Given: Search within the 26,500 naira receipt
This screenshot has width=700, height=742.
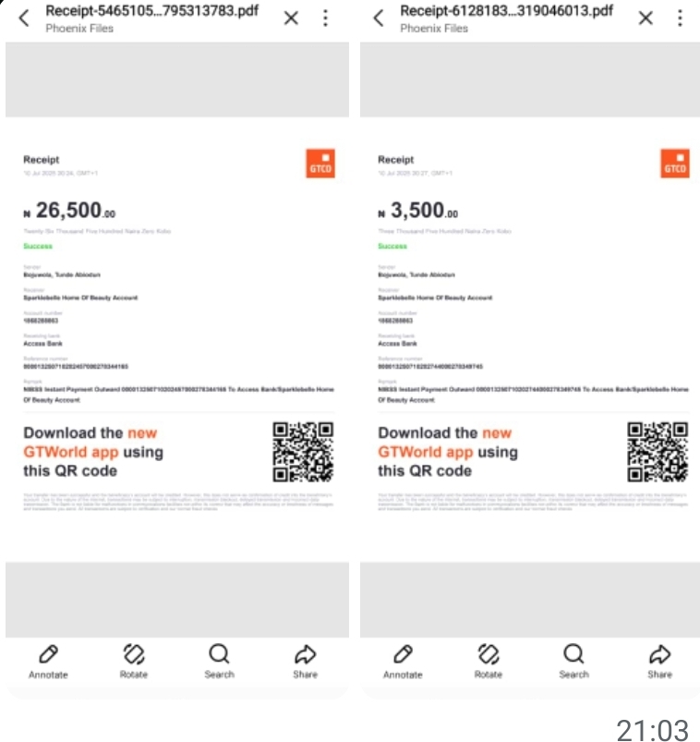Looking at the screenshot, I should point(219,660).
